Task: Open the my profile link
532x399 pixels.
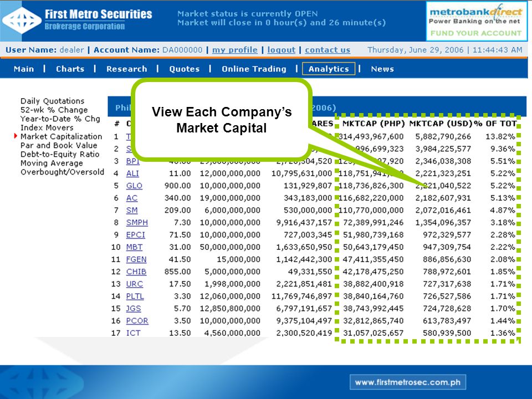Action: (x=235, y=50)
